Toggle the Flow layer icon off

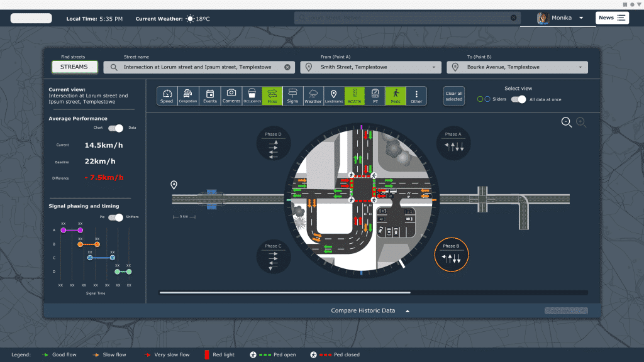tap(272, 94)
